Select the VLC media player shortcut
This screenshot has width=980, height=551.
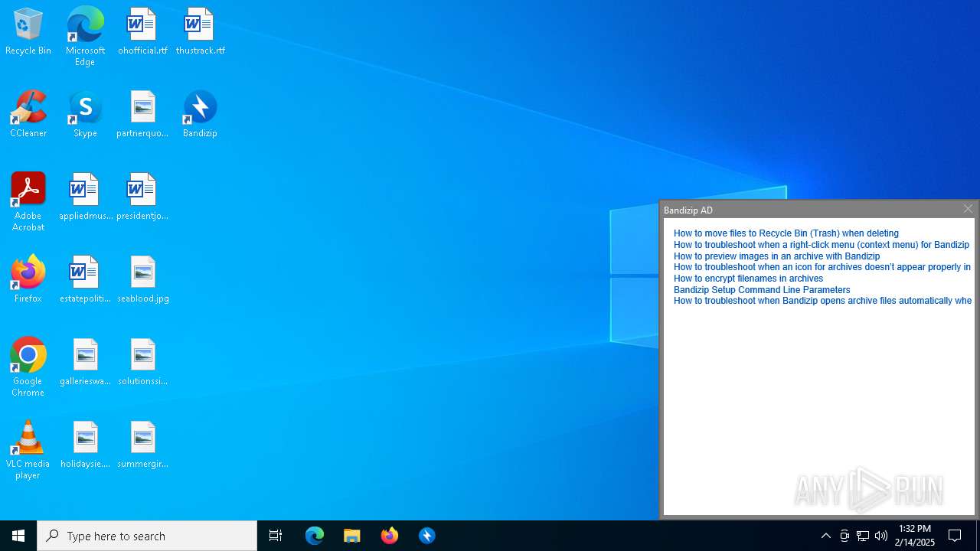click(x=28, y=450)
